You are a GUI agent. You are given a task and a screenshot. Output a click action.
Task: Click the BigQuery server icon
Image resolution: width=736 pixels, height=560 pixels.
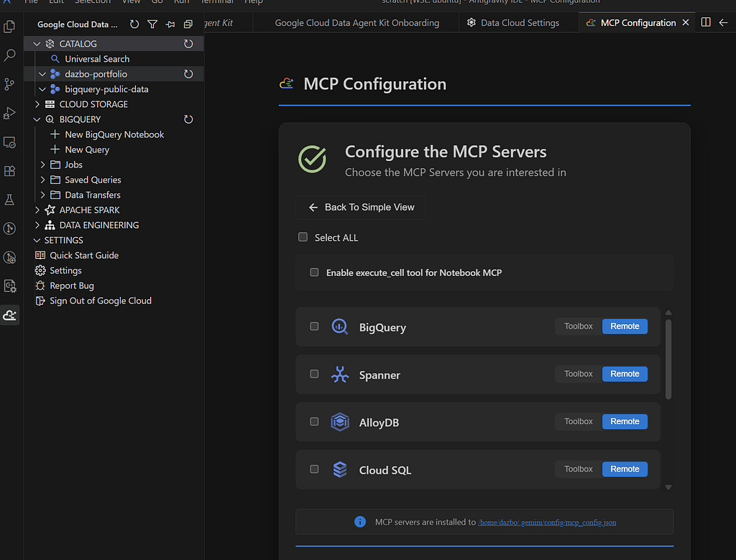click(340, 326)
